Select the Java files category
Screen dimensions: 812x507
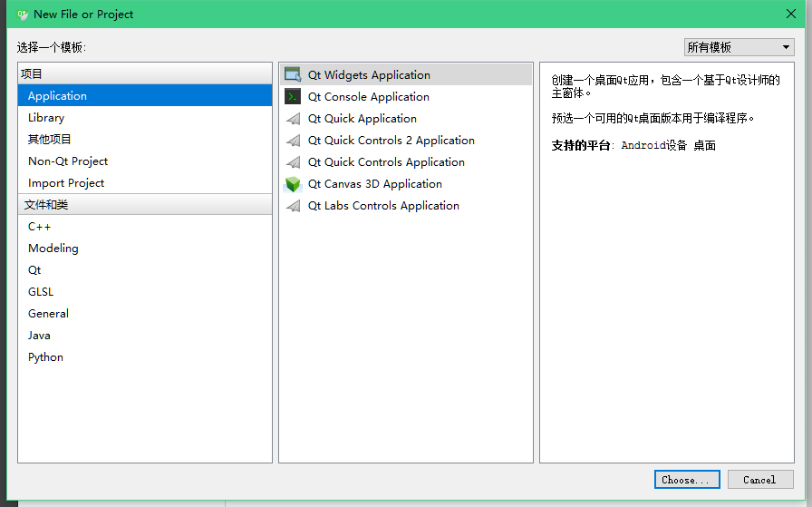(x=145, y=336)
